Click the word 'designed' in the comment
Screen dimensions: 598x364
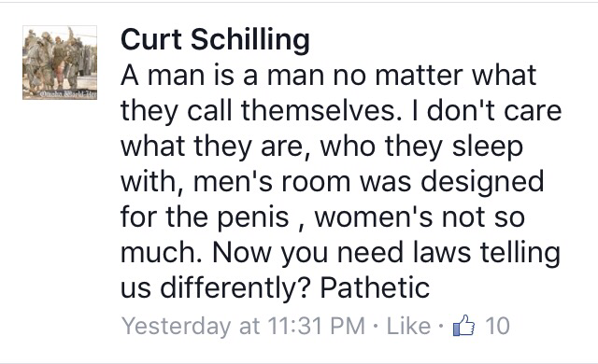point(482,184)
